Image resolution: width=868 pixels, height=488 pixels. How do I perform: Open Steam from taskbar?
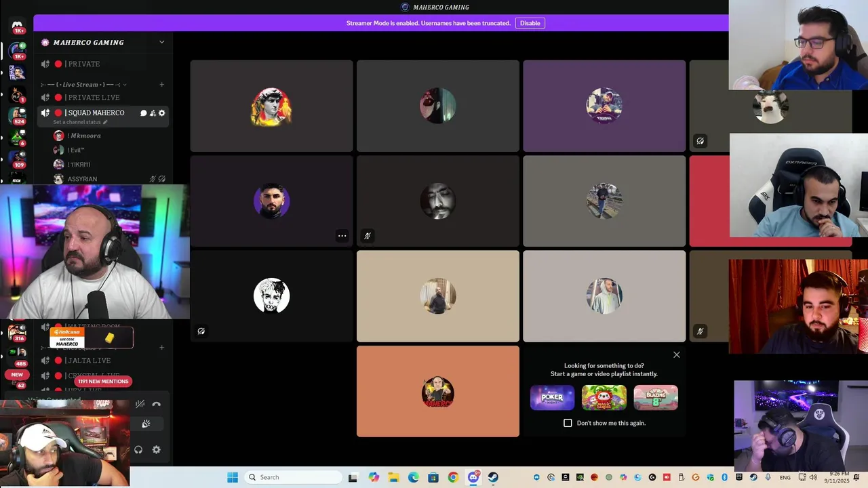(x=493, y=477)
